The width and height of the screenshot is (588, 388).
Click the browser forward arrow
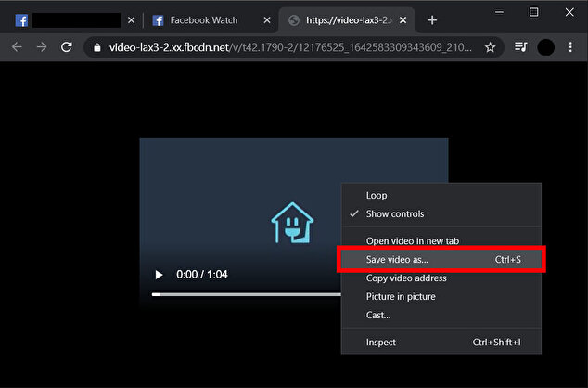pos(41,47)
